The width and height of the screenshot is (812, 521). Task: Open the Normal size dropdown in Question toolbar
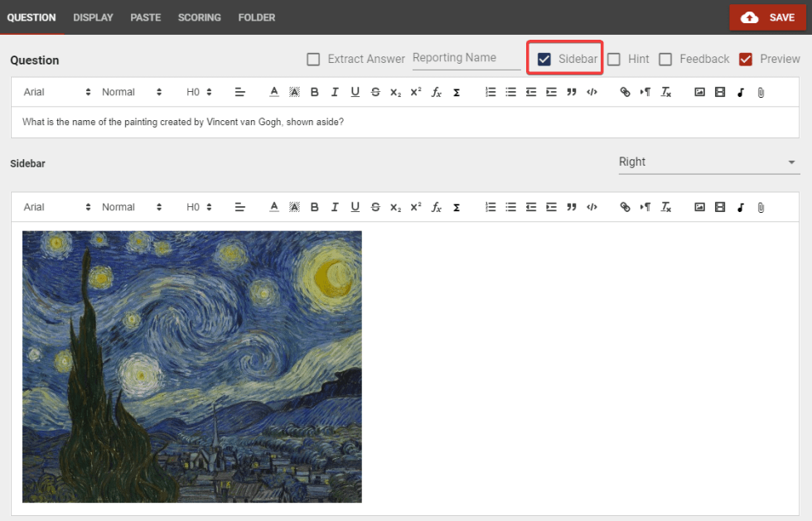coord(132,92)
